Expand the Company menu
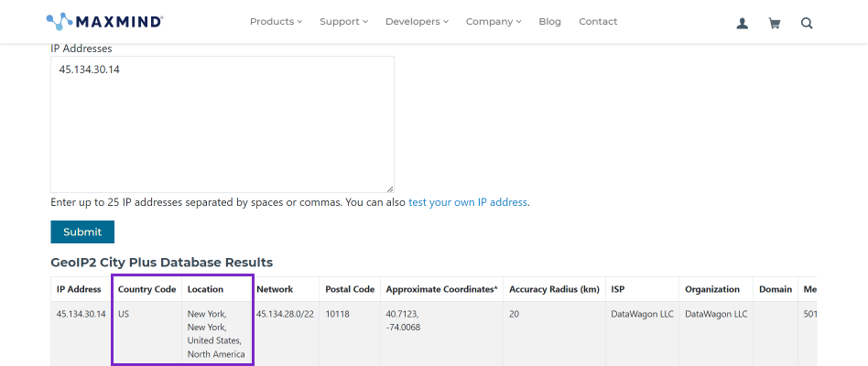Viewport: 868px width, 366px height. [494, 22]
